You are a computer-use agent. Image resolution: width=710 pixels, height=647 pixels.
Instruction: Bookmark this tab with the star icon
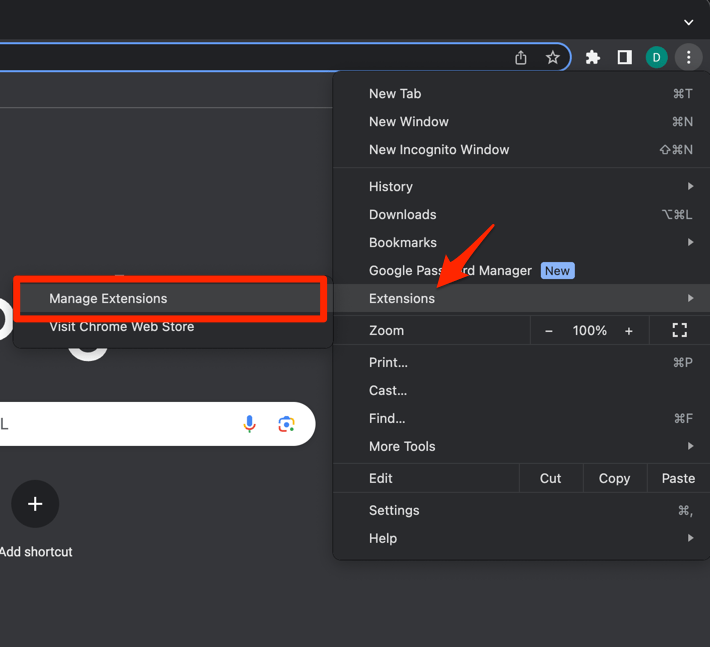click(552, 58)
